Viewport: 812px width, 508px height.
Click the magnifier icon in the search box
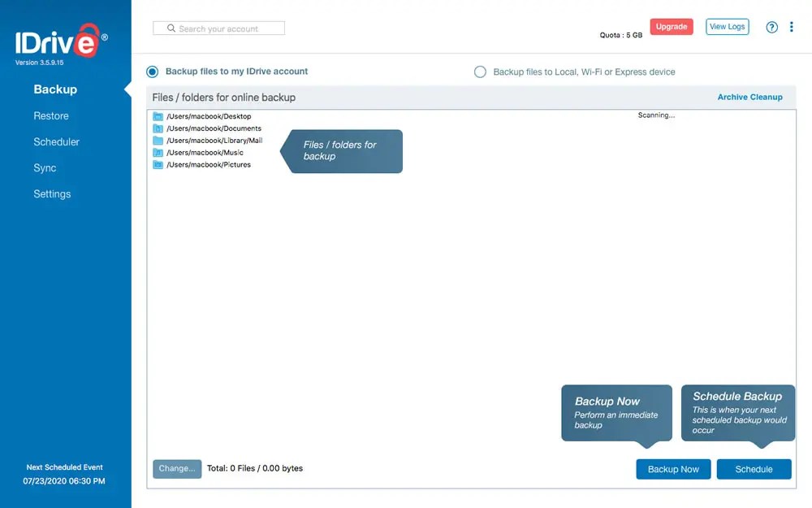tap(171, 28)
